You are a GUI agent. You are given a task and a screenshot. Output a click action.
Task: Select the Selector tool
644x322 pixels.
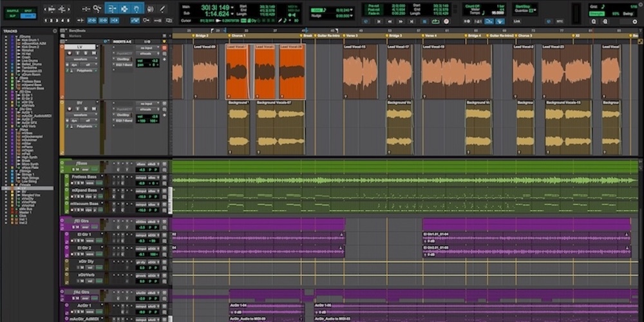click(x=124, y=8)
